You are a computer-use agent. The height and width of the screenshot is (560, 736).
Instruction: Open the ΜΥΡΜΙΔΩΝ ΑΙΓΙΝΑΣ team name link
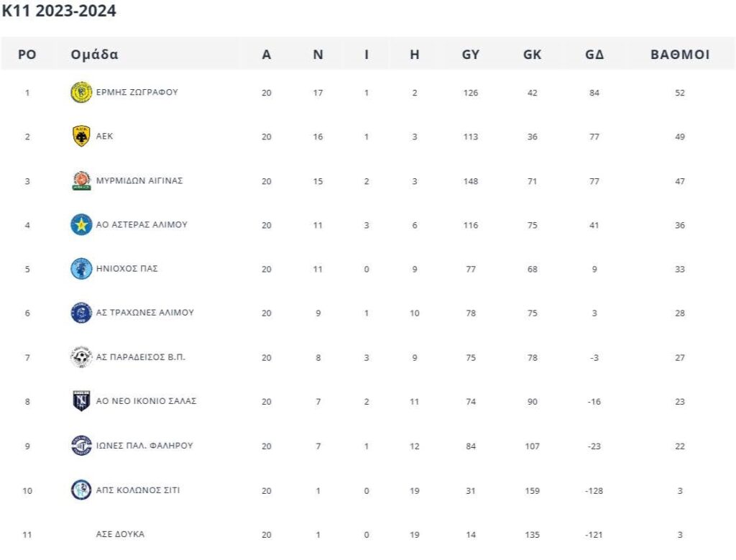139,181
